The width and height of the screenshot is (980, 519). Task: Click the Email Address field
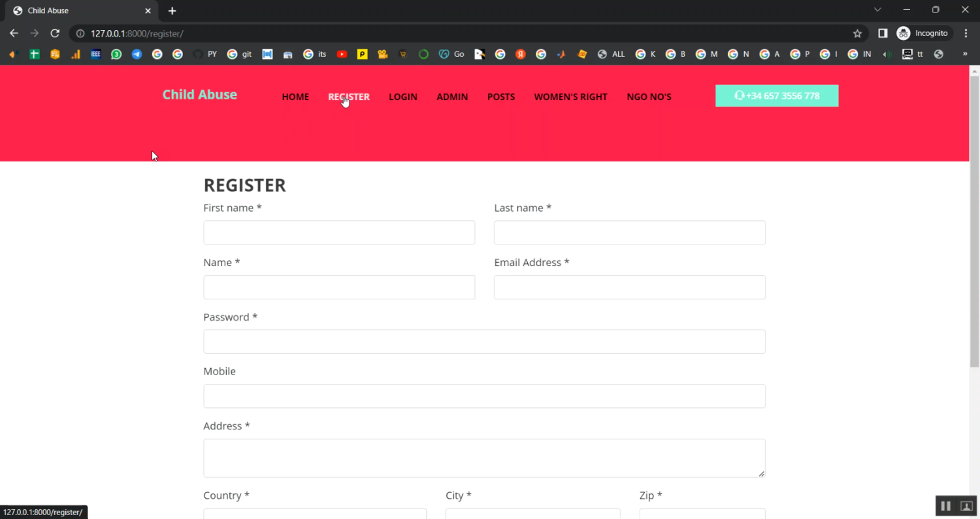click(x=630, y=287)
